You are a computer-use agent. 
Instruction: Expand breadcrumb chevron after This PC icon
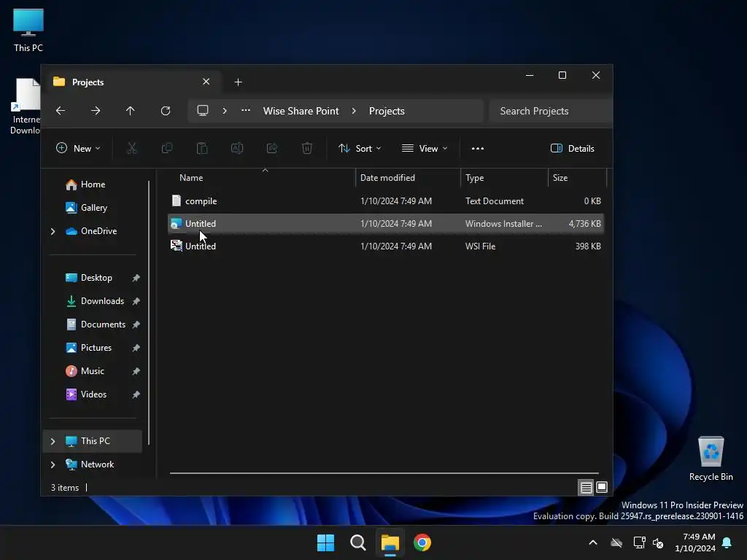[225, 111]
